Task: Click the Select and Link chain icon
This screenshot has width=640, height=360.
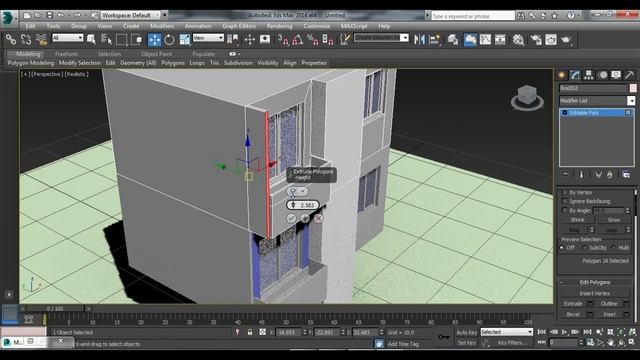Action: (11, 40)
